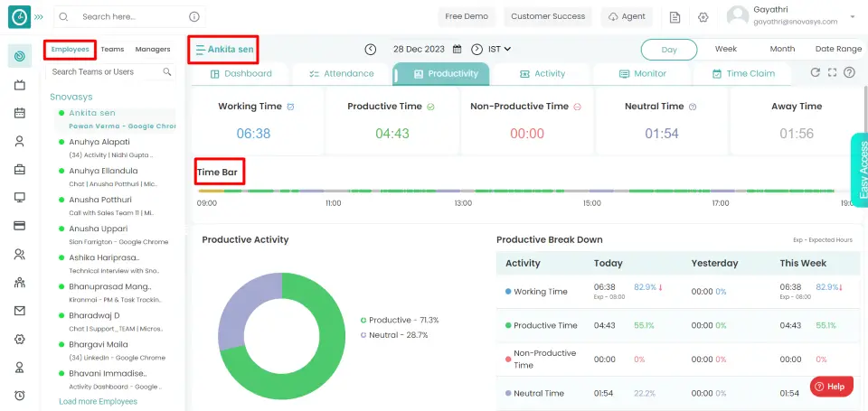This screenshot has height=411, width=868.
Task: Switch to Week view
Action: pos(725,50)
